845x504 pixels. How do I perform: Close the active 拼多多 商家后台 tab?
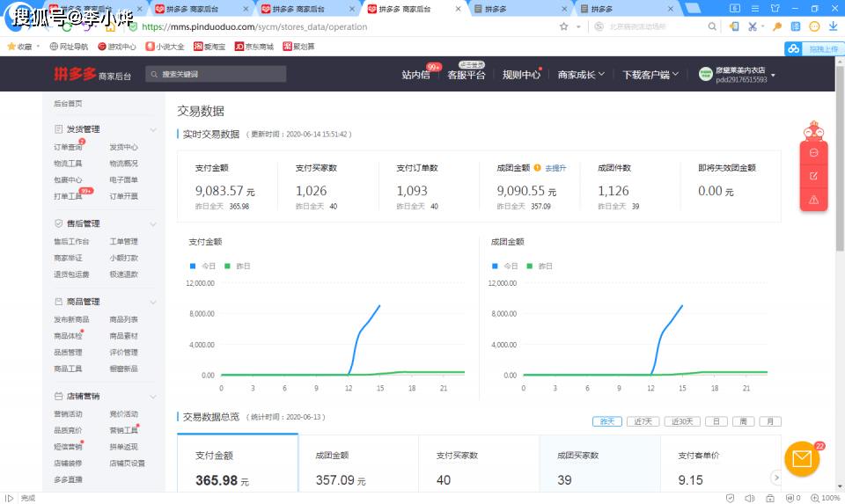(x=458, y=9)
